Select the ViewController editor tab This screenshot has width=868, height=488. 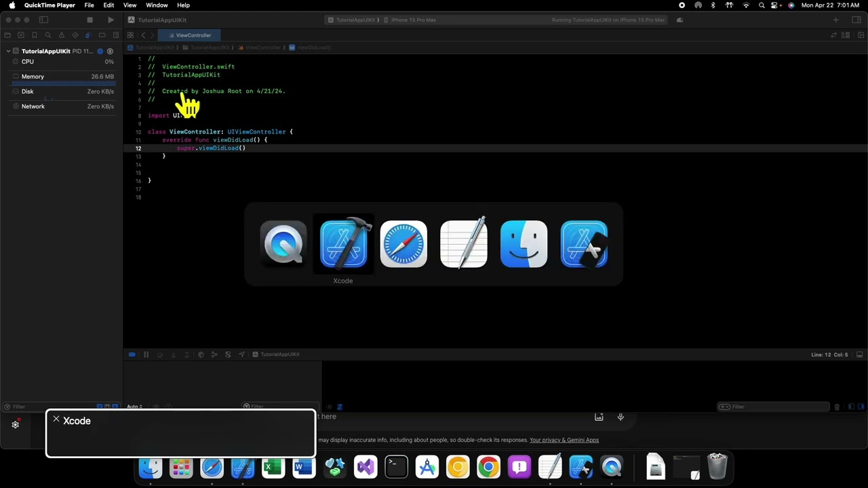pos(189,35)
